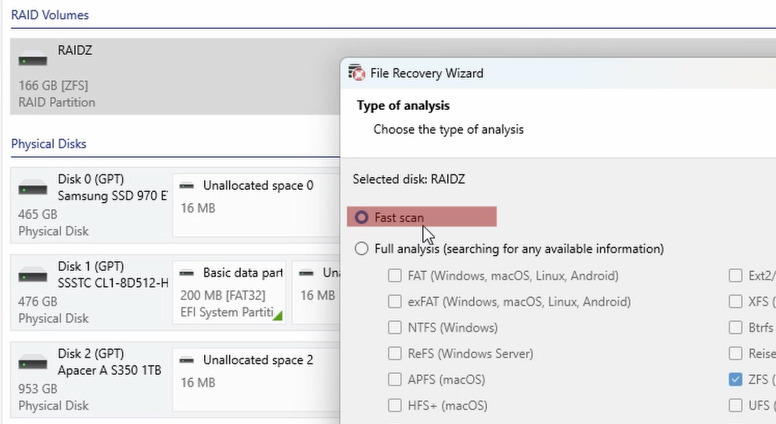776x424 pixels.
Task: Choose Full analysis radio option
Action: tap(361, 248)
